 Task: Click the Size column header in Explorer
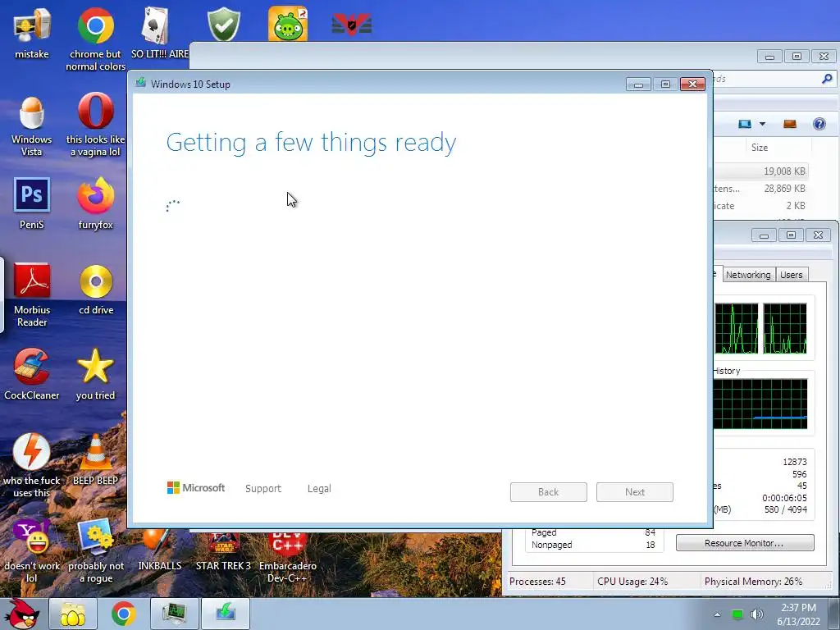[x=779, y=148]
